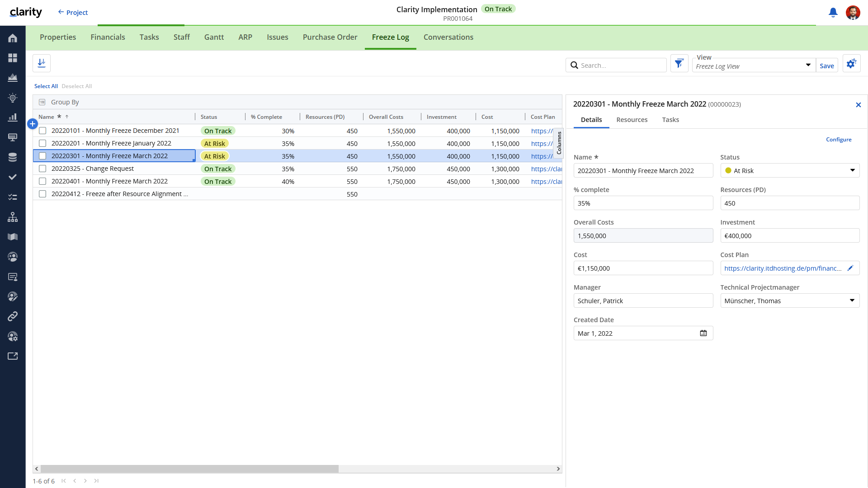Open Cost Plan link in December 2021 row
This screenshot has height=488, width=868.
tap(542, 131)
